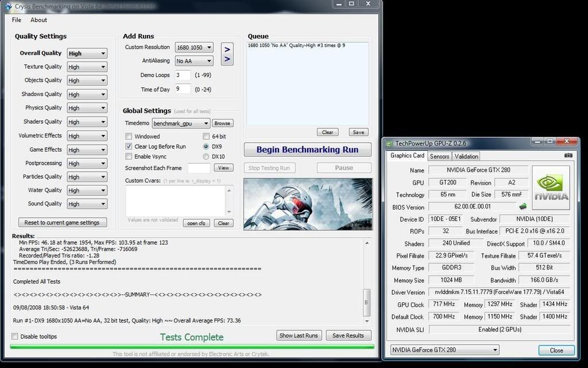Click the Demo Loops input field
Viewport: 588px width, 368px height.
[x=183, y=75]
